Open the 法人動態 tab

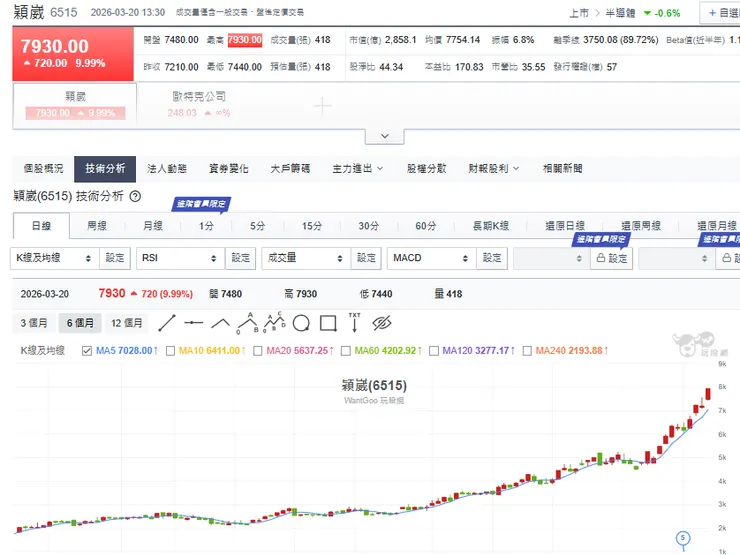coord(167,168)
